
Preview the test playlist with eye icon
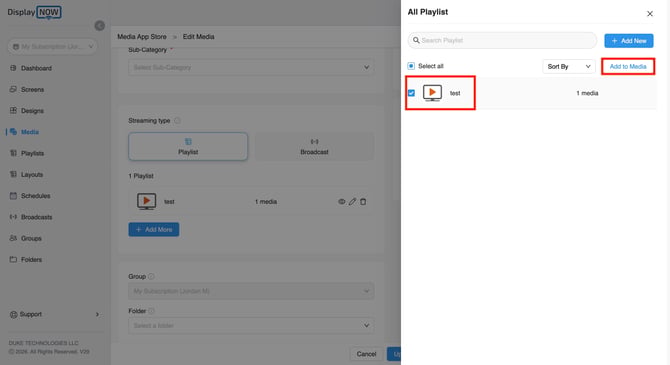click(341, 202)
